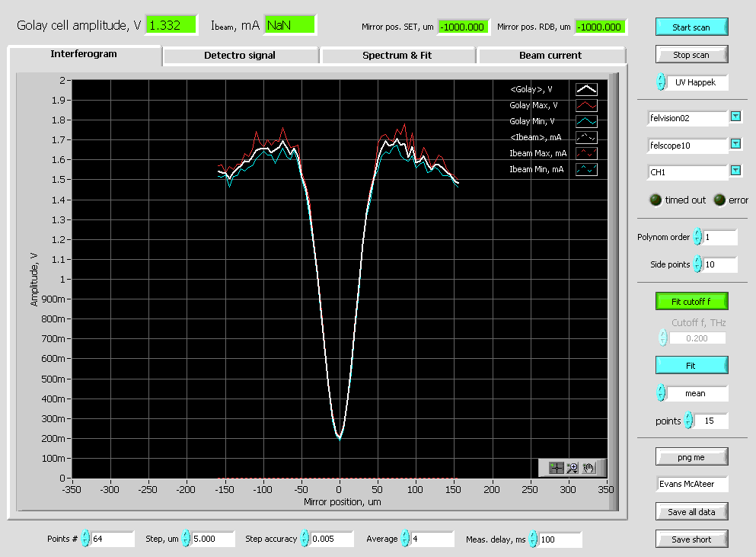Click the Meas. delay field showing 100
The image size is (756, 557).
click(560, 539)
